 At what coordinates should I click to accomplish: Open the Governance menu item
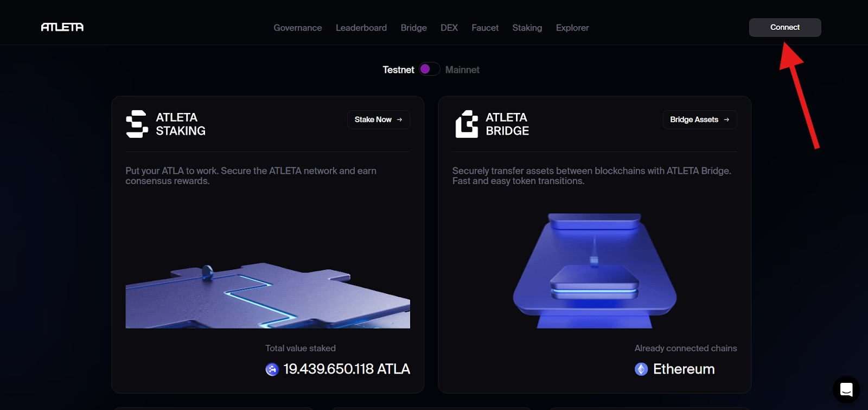297,28
